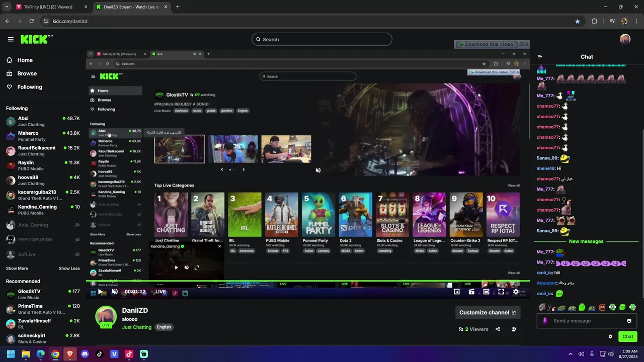Image resolution: width=644 pixels, height=362 pixels.
Task: Open Chrome media controls icon
Action: pos(612,21)
